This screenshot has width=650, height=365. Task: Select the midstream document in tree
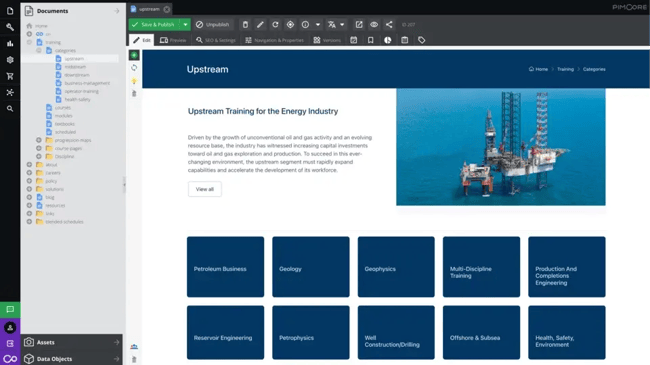coord(75,67)
